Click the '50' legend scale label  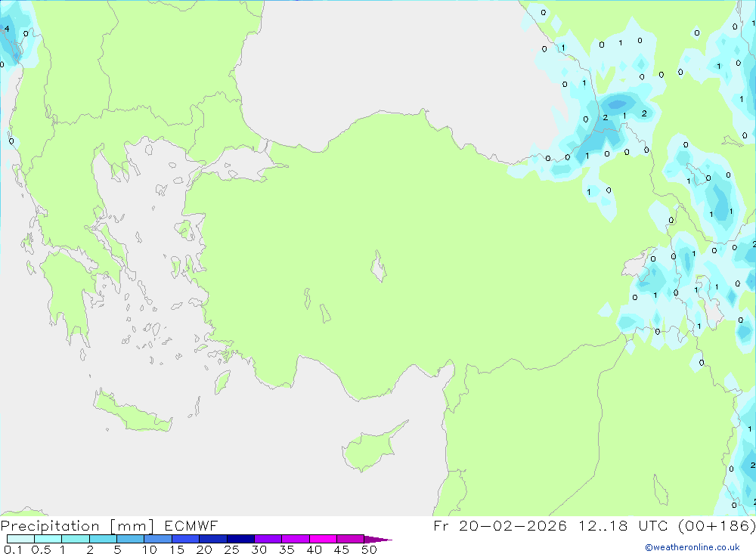point(369,549)
